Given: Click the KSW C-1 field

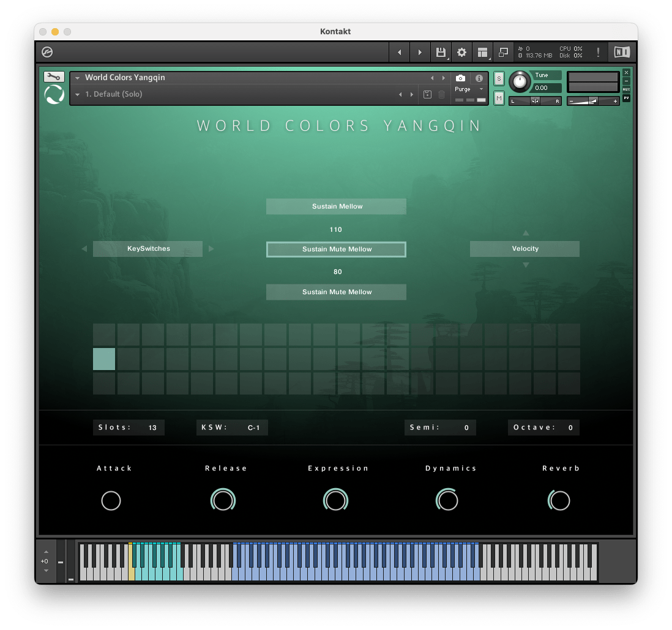Looking at the screenshot, I should coord(233,428).
